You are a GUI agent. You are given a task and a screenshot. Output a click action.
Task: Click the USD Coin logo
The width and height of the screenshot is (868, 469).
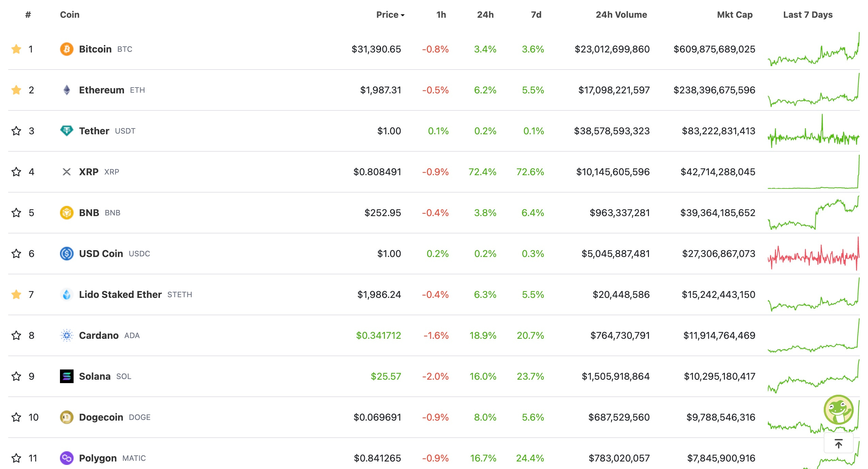(67, 254)
